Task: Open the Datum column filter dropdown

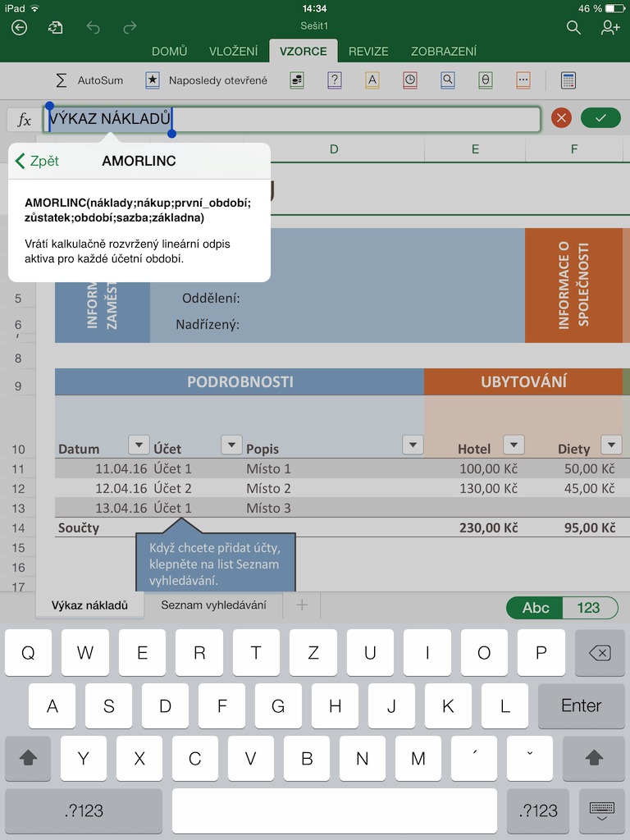Action: click(139, 445)
